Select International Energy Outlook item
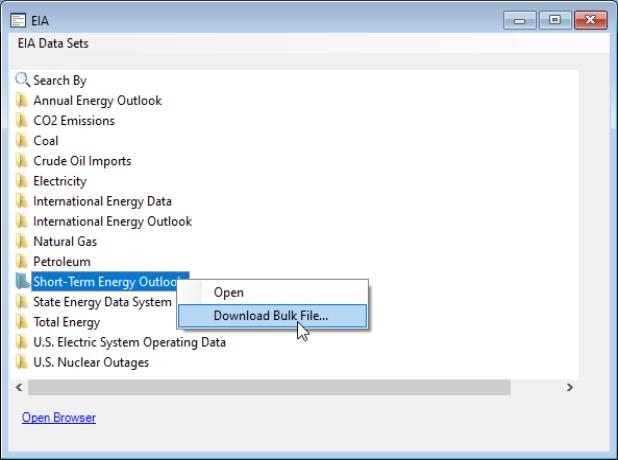 click(112, 221)
